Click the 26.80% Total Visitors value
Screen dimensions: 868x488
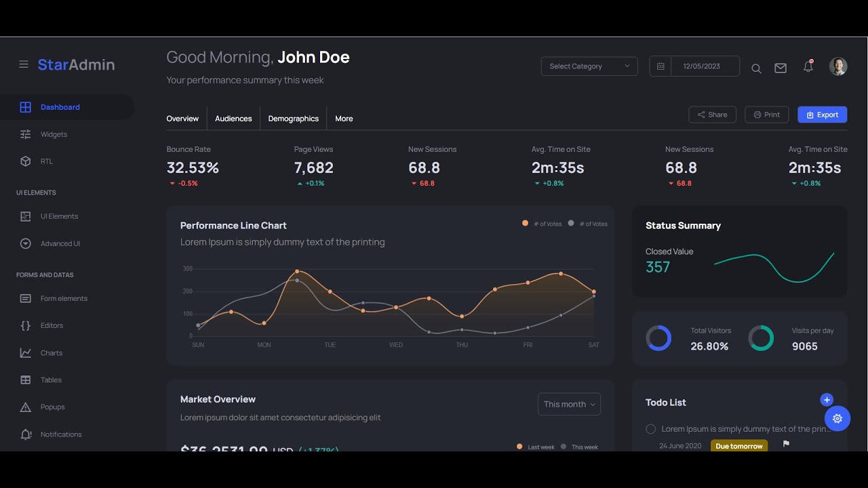point(709,346)
